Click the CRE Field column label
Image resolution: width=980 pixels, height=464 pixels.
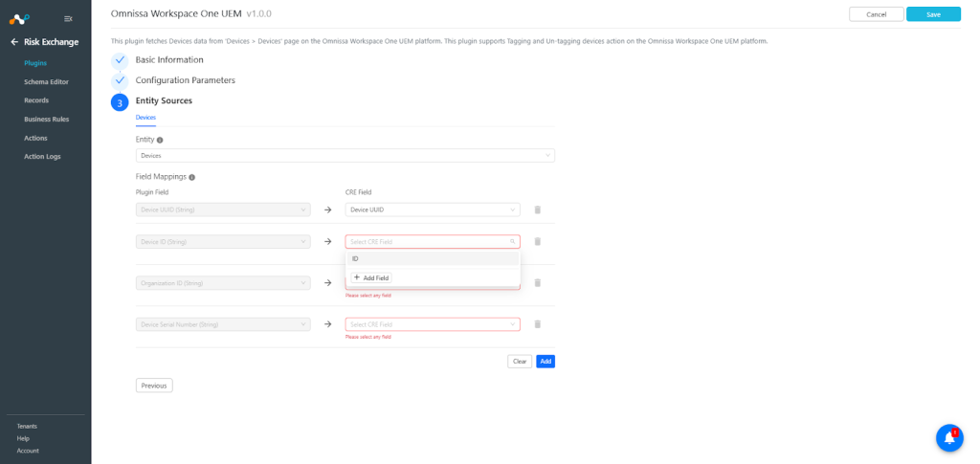tap(359, 193)
